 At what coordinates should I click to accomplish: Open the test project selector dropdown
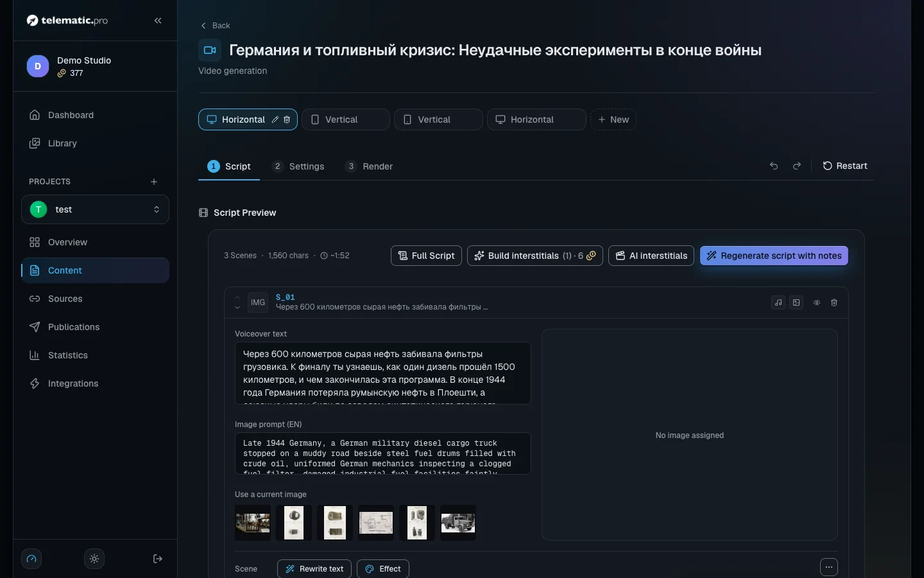click(95, 209)
